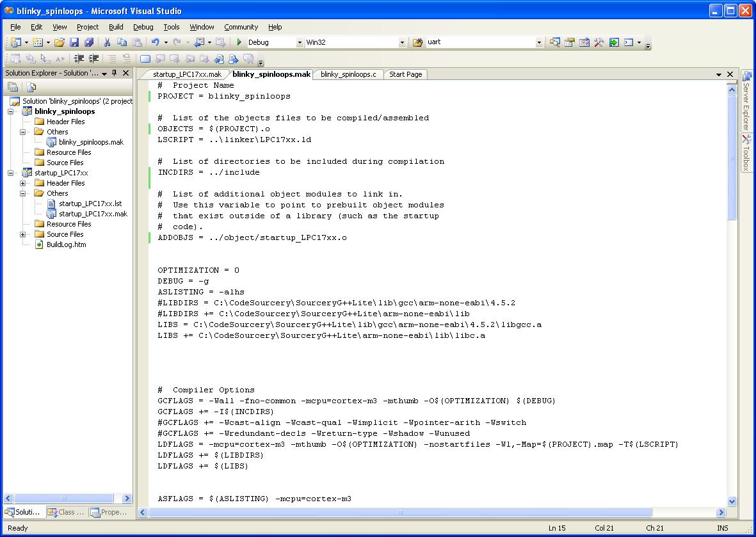Open the Command Window from the toolbar

tap(629, 42)
